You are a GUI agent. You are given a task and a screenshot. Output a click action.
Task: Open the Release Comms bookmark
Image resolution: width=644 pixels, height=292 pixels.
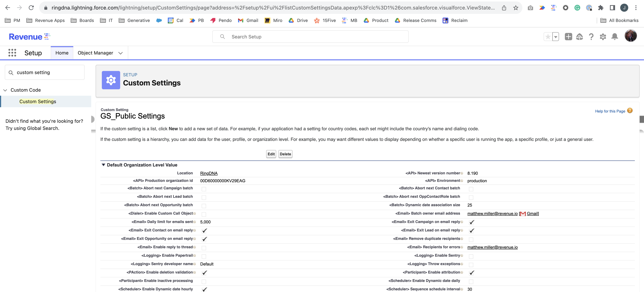point(415,20)
